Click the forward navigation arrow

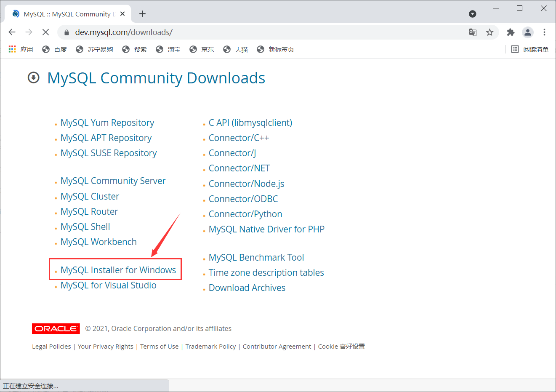point(29,32)
